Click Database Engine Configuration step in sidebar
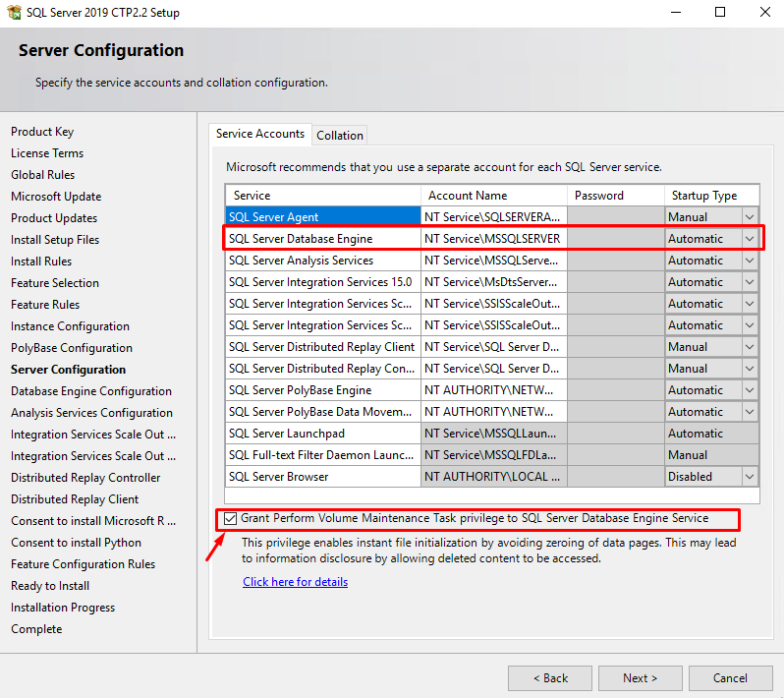Image resolution: width=784 pixels, height=698 pixels. coord(91,391)
